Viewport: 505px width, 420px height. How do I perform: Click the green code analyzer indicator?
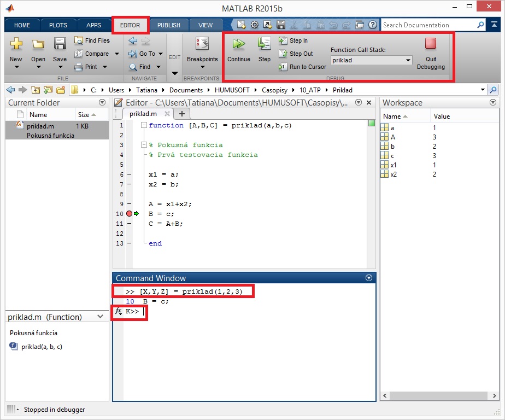coord(371,123)
